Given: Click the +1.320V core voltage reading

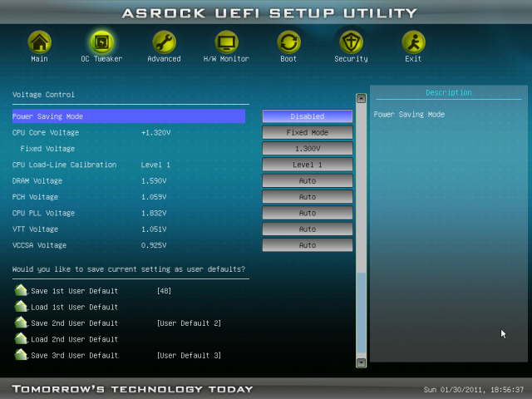Looking at the screenshot, I should 155,133.
